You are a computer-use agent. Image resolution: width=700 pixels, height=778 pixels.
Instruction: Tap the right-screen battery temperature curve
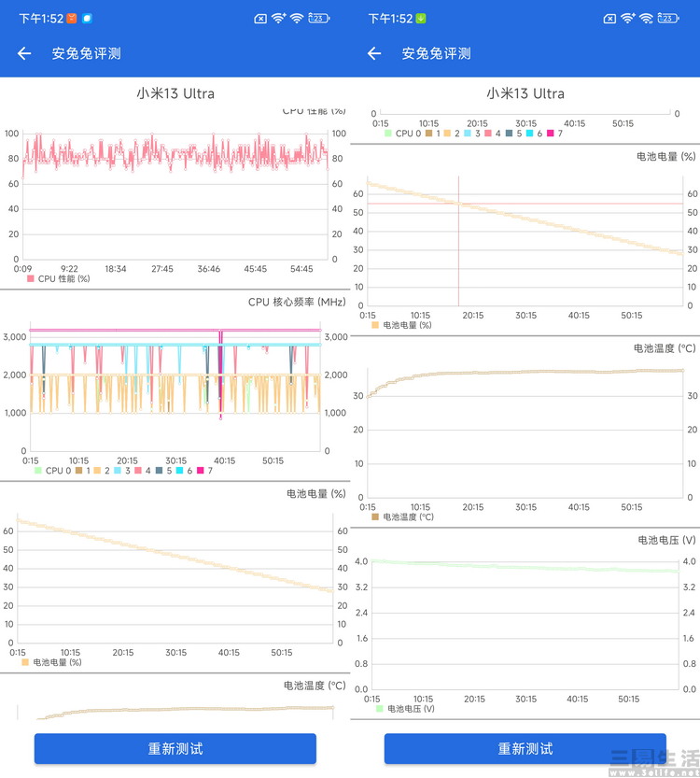[x=525, y=372]
